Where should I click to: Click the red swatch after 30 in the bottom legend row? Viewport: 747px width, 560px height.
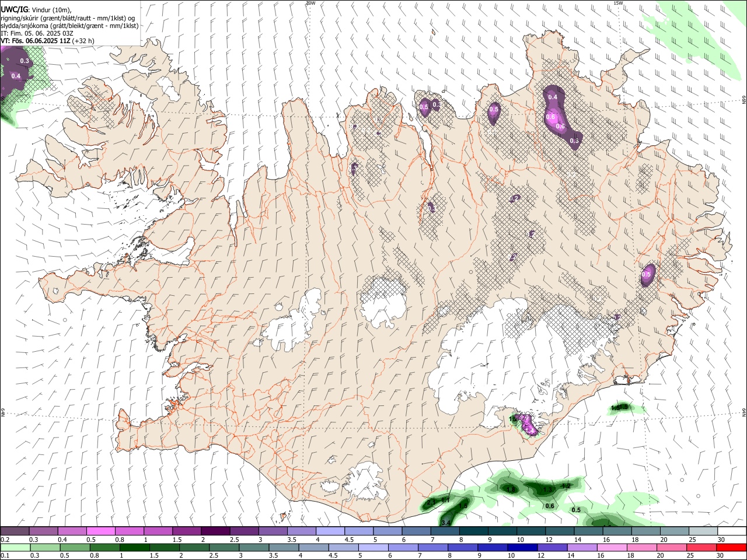point(730,548)
